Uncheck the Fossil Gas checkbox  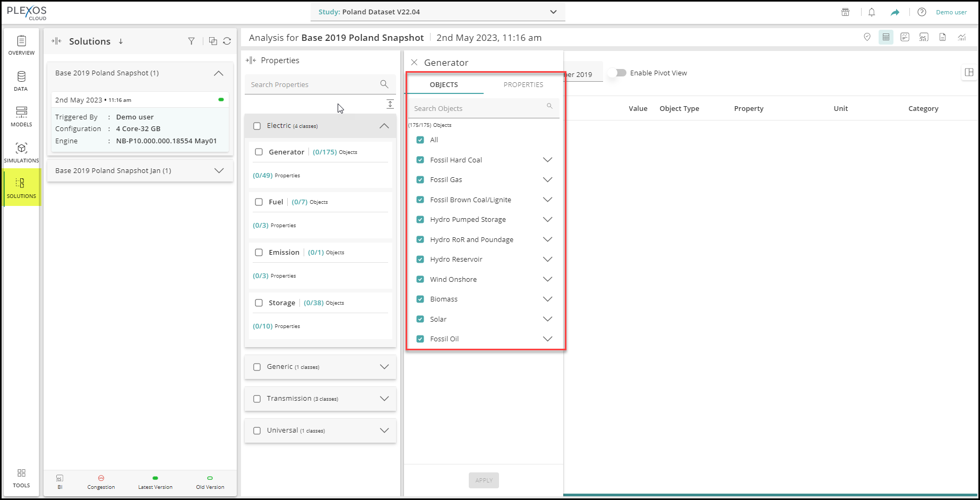pyautogui.click(x=420, y=180)
